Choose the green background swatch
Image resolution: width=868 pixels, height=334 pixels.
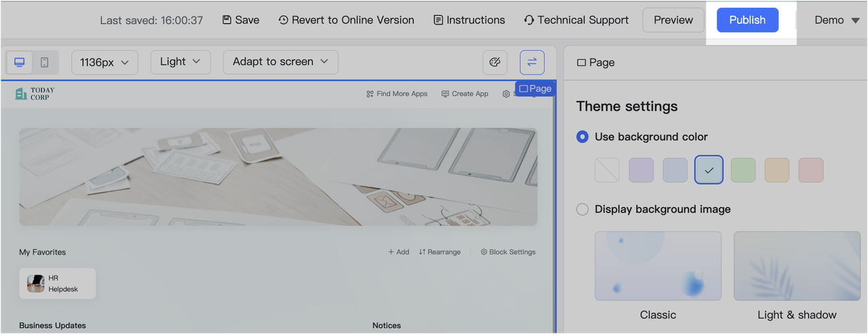coord(743,170)
